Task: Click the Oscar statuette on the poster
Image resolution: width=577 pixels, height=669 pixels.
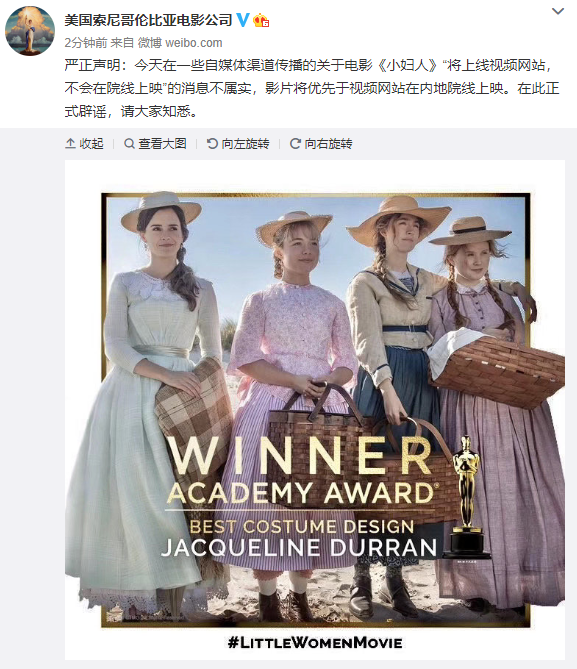Action: pyautogui.click(x=467, y=496)
